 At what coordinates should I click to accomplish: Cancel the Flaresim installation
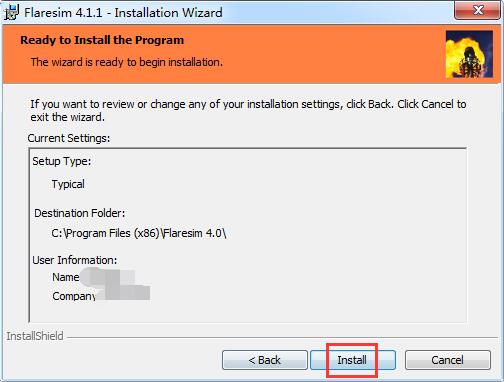(x=448, y=360)
